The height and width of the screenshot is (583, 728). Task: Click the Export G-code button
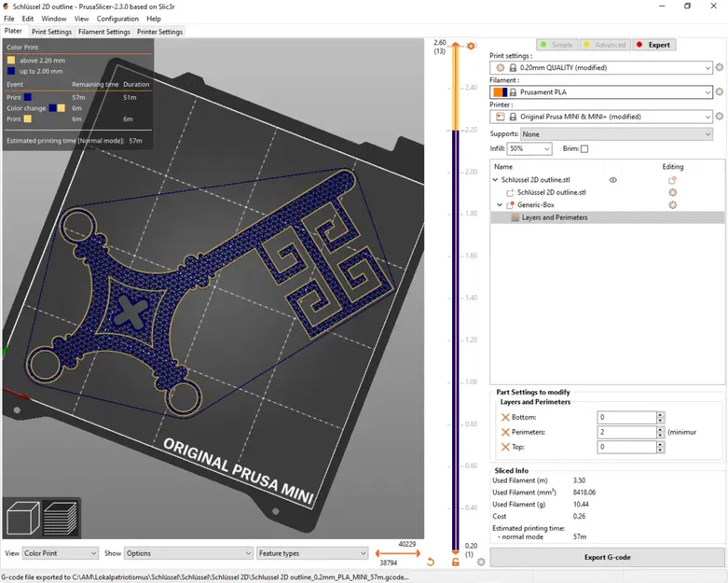607,557
